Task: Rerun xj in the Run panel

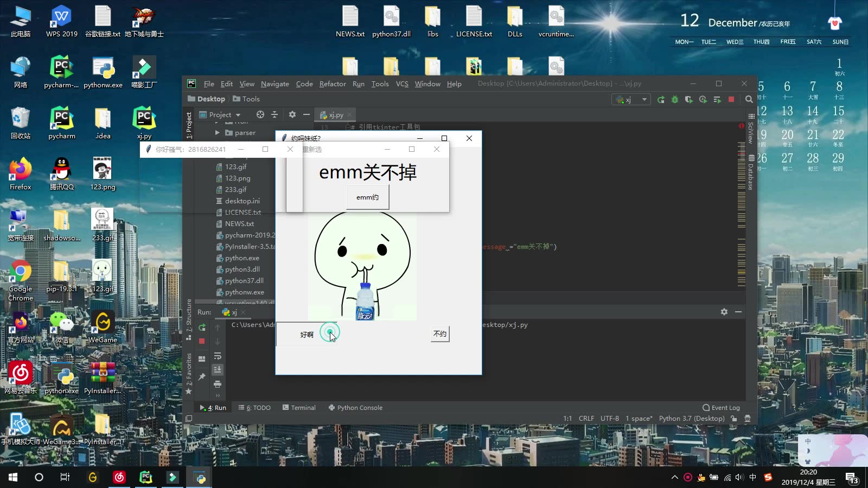Action: point(202,328)
